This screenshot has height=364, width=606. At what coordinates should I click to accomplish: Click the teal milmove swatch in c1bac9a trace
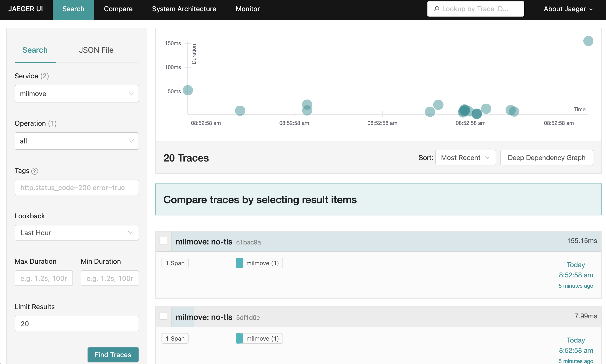click(x=239, y=263)
